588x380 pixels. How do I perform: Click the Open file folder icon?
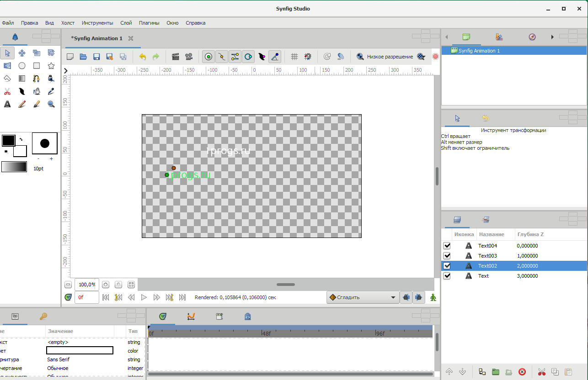(83, 57)
